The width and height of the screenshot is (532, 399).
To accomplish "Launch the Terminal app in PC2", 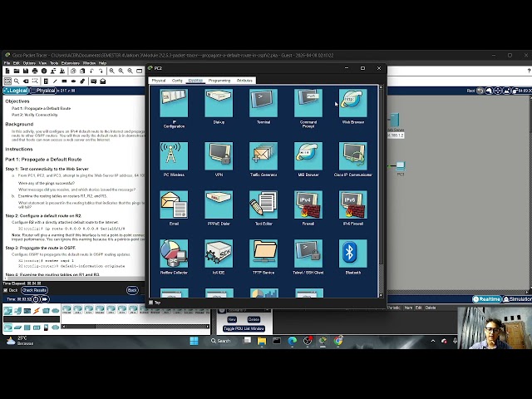I will 264,103.
